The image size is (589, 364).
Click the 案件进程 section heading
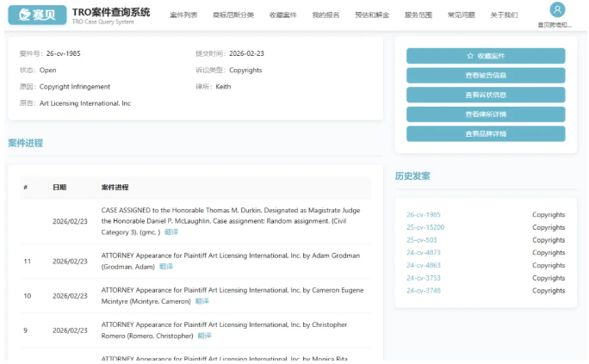coord(26,143)
